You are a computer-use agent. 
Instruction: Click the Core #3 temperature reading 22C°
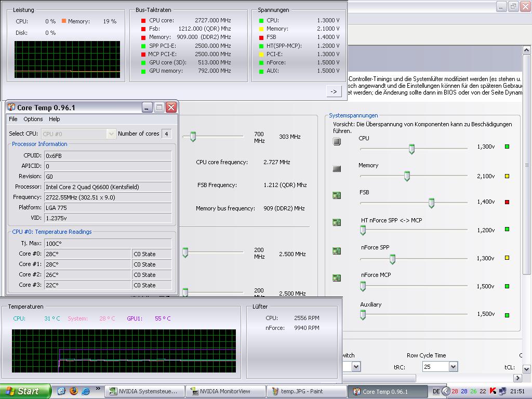(x=87, y=285)
